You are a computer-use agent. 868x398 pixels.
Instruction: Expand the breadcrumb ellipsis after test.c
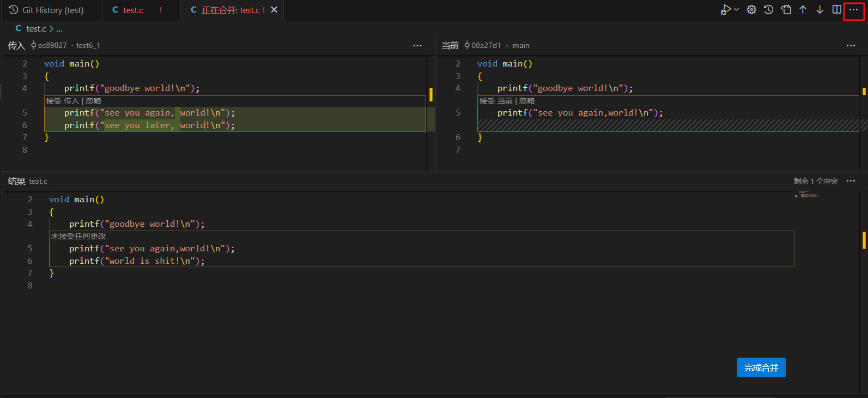pos(59,29)
